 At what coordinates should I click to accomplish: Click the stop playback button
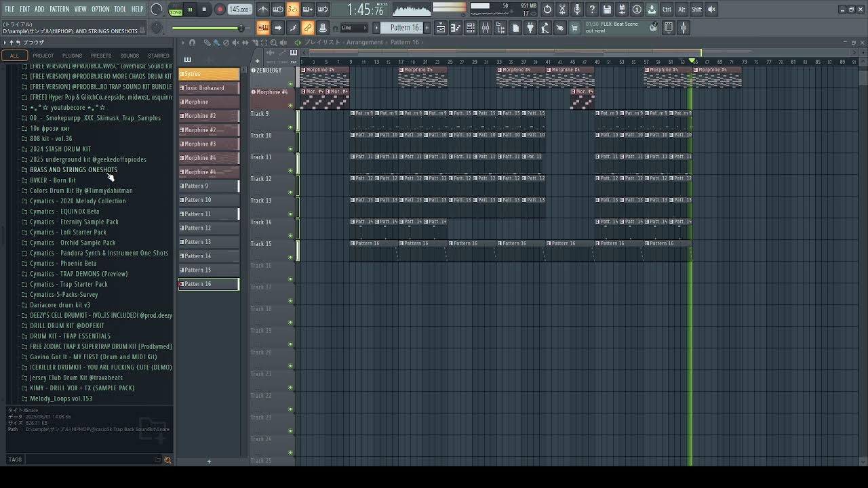click(204, 9)
